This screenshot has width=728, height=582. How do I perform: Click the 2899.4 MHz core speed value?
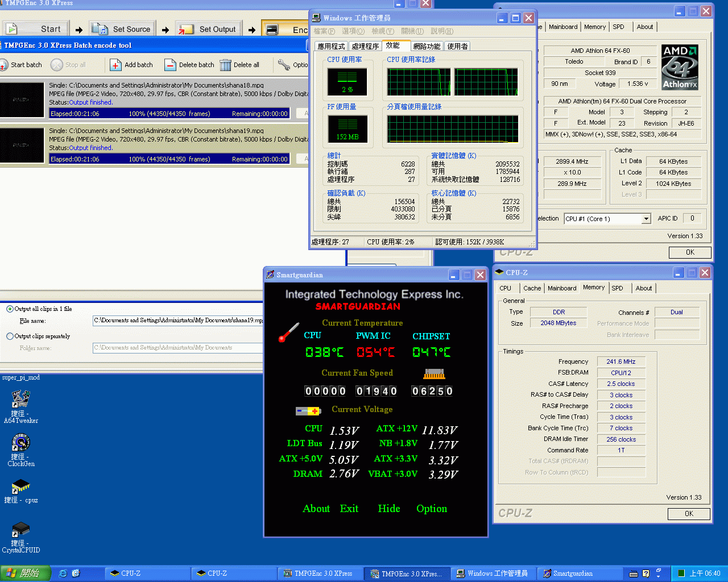[x=572, y=161]
